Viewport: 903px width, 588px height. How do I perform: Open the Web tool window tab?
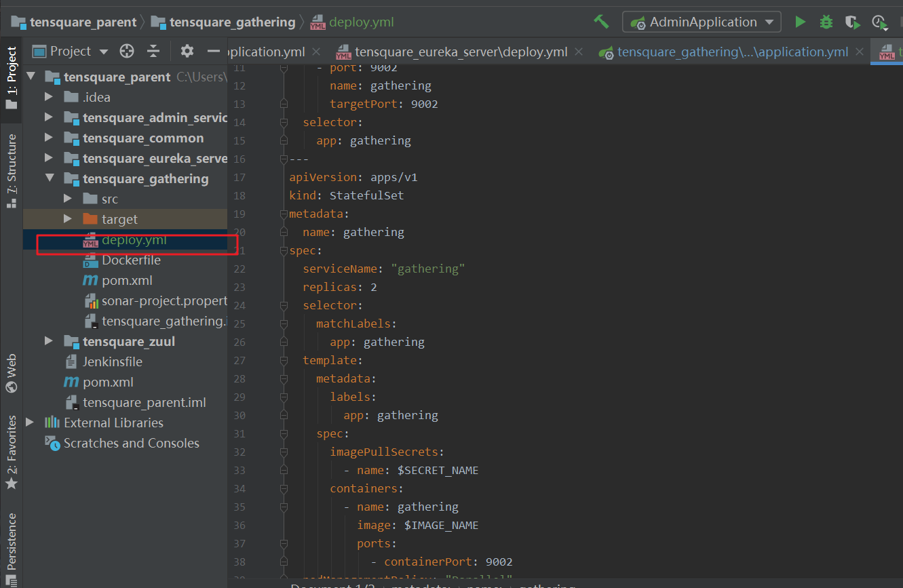click(x=12, y=373)
